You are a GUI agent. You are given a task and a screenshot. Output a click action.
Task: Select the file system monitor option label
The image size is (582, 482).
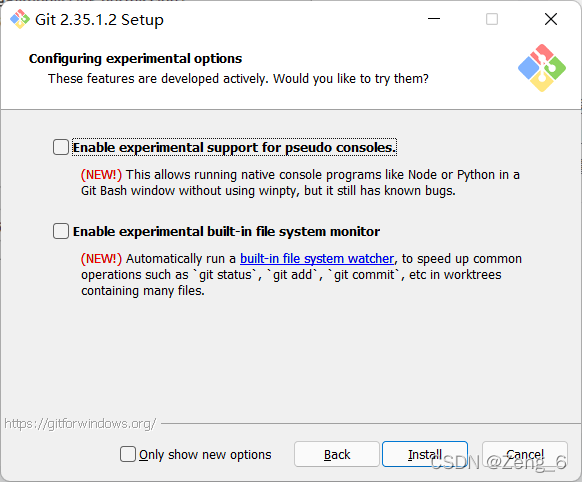pyautogui.click(x=226, y=232)
